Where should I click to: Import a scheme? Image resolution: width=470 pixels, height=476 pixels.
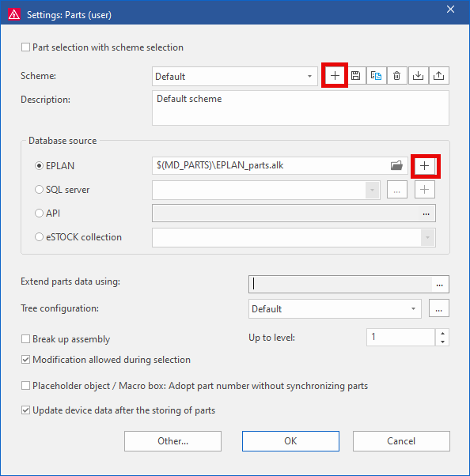(x=418, y=75)
